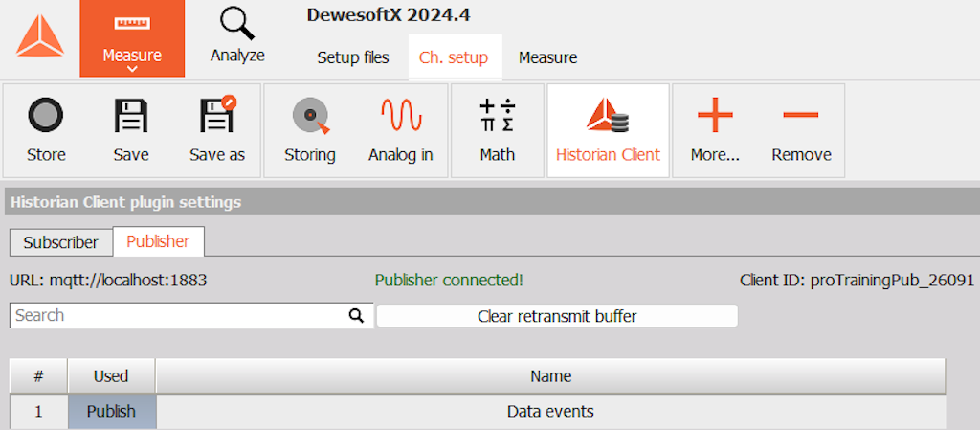980x430 pixels.
Task: Open the Setup files tab
Action: point(353,58)
